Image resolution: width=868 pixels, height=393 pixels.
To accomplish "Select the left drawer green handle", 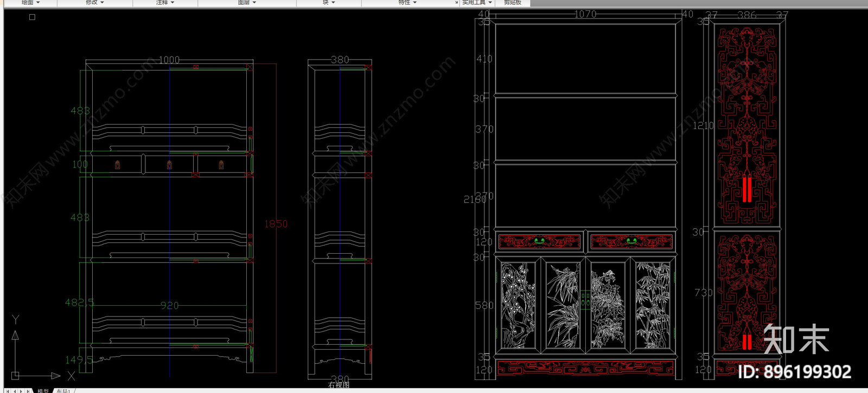I will 539,241.
